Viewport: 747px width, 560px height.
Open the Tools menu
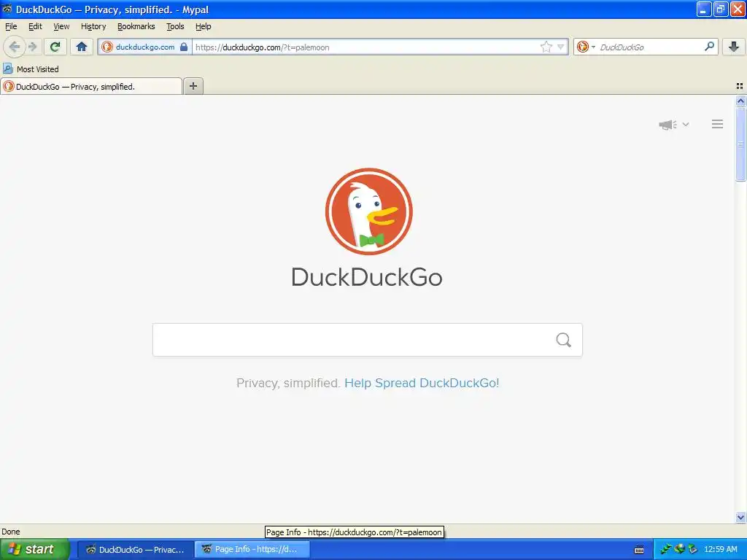click(x=175, y=26)
